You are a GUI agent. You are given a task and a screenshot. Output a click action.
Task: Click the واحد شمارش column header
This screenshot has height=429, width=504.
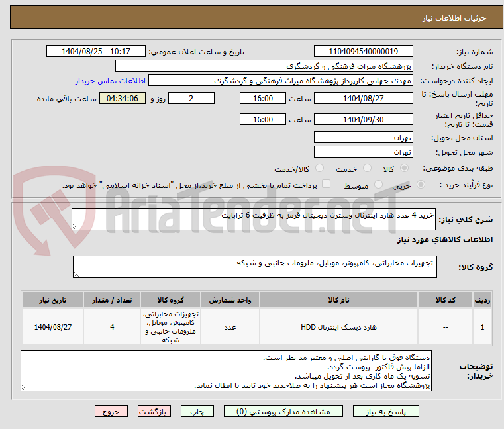pos(230,300)
